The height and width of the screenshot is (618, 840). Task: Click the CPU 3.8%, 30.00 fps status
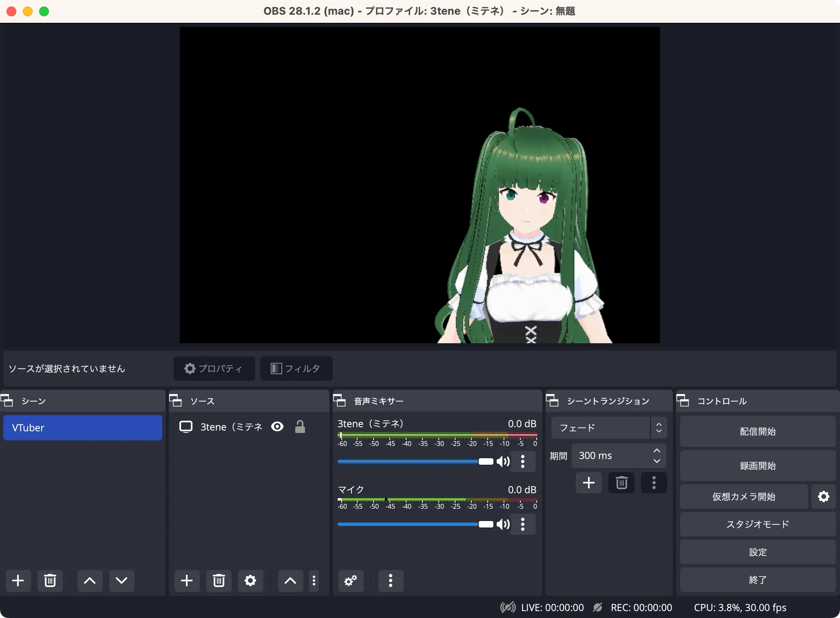(x=740, y=607)
